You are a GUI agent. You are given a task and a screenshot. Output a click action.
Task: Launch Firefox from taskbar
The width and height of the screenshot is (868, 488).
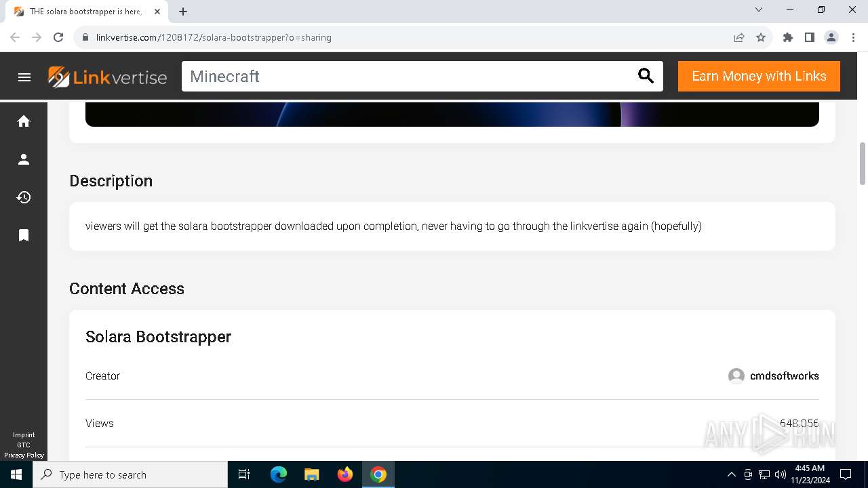point(345,474)
